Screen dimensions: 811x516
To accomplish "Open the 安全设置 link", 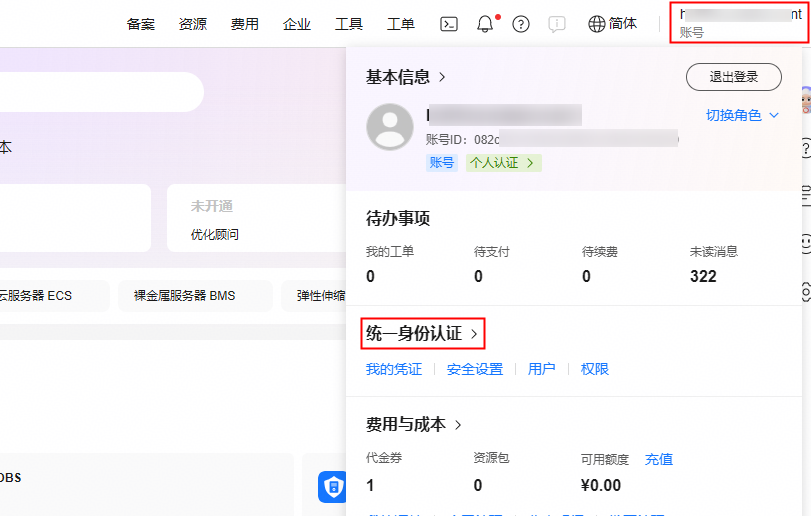I will click(475, 369).
